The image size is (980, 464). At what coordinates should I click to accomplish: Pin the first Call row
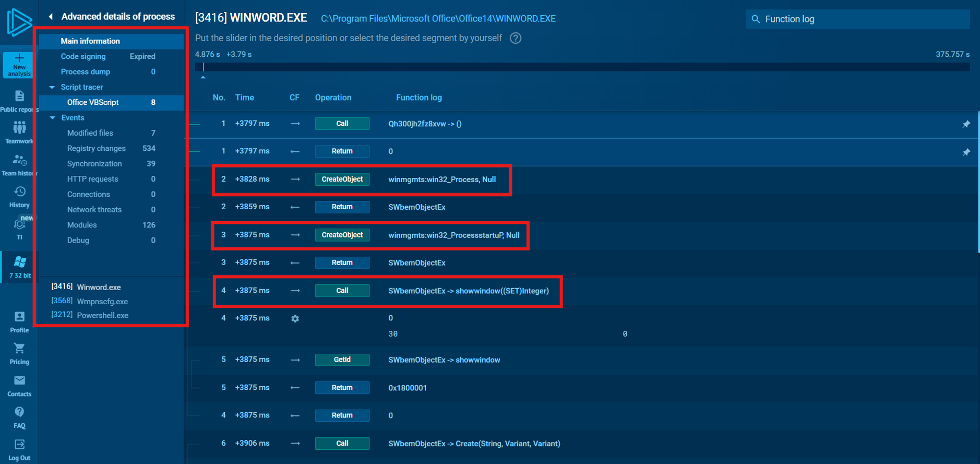coord(966,124)
